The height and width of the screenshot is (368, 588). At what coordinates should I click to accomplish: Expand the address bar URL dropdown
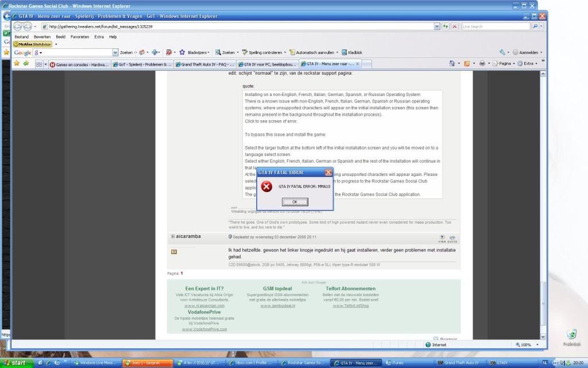(x=436, y=26)
